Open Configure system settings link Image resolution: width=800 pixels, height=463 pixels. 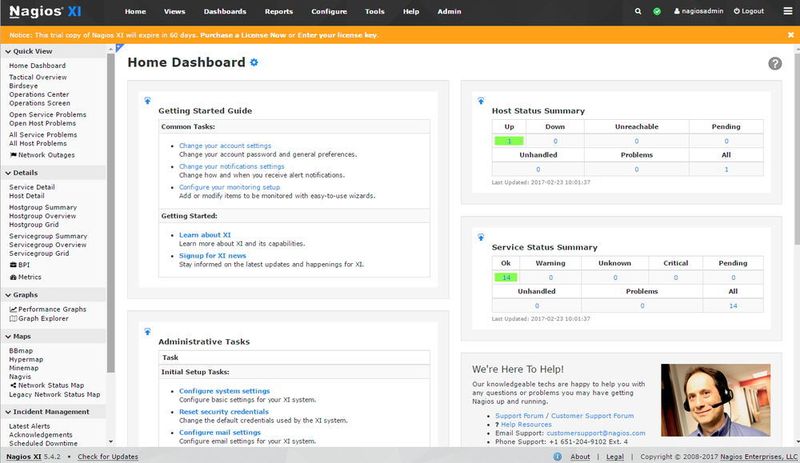(x=224, y=391)
